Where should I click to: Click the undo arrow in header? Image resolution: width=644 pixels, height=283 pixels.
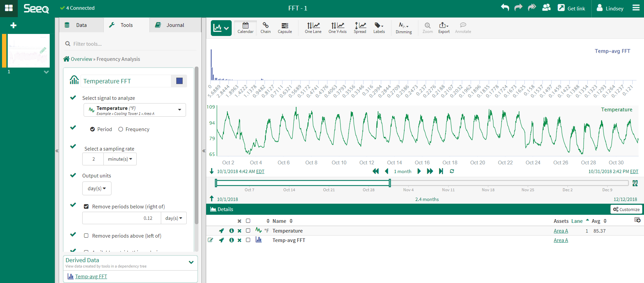505,8
